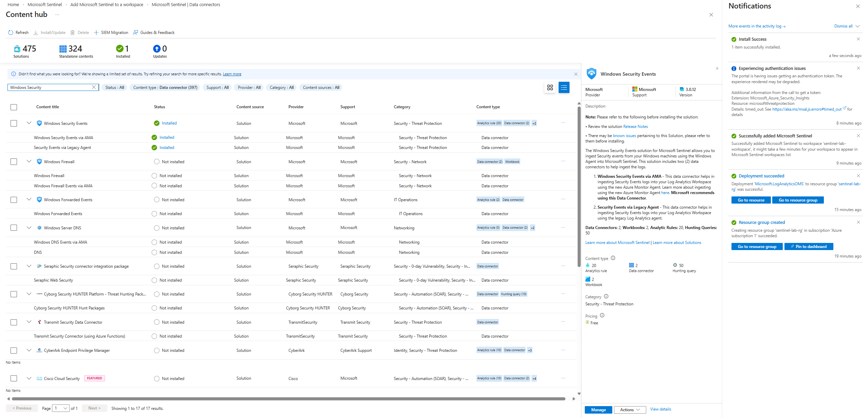Switch to grid card view
Screen dimensions: 868x418
point(550,88)
